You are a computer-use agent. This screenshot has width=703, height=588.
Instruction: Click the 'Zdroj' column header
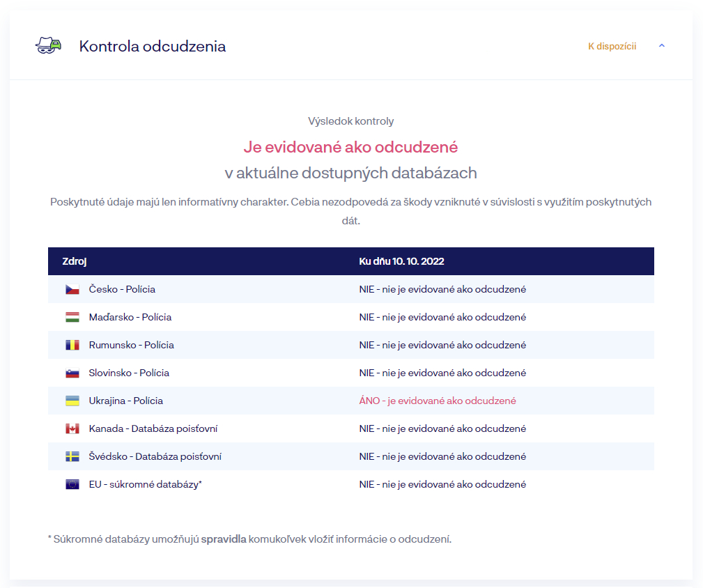tap(75, 261)
